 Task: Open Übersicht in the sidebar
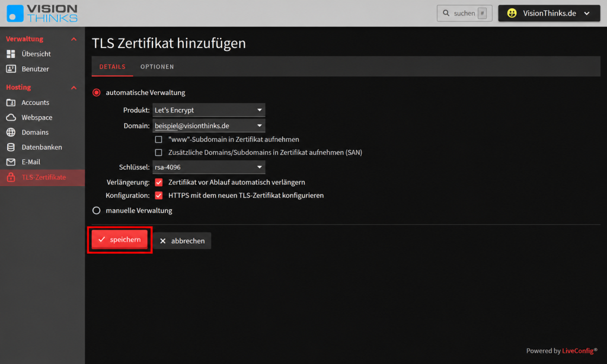(42, 54)
